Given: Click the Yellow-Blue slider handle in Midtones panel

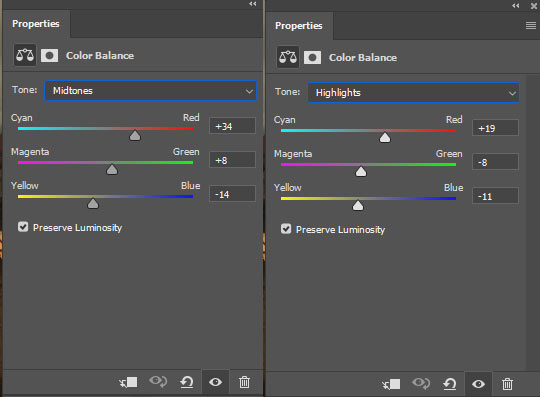Looking at the screenshot, I should (93, 203).
